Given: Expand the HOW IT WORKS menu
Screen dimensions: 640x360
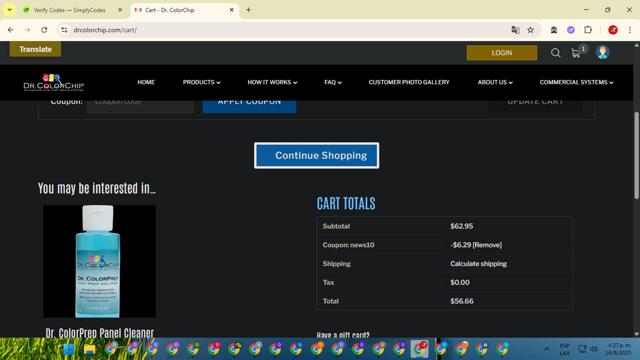Looking at the screenshot, I should click(272, 82).
